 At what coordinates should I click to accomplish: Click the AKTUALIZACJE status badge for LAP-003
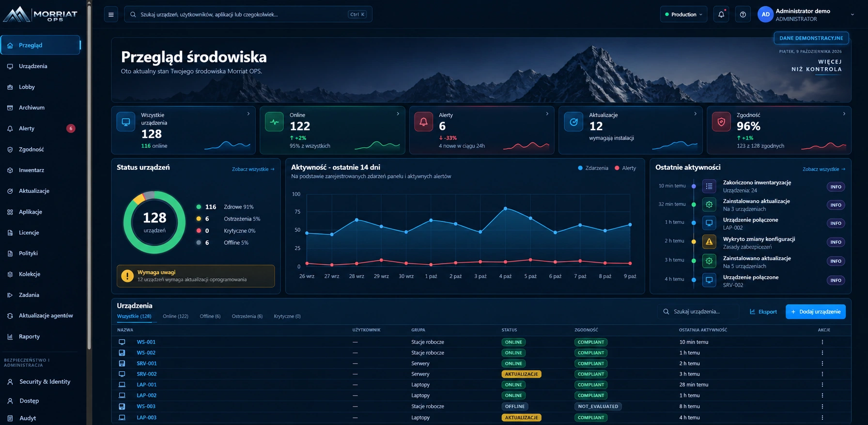click(521, 418)
